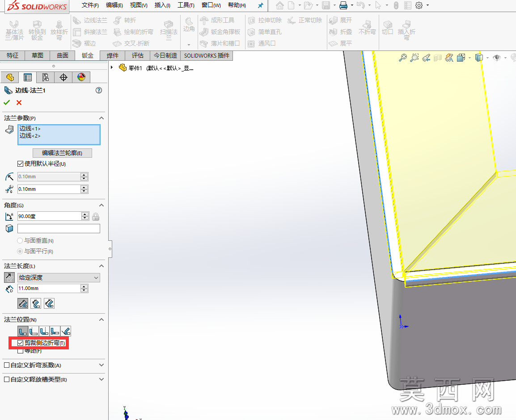This screenshot has height=420, width=516.
Task: Enable 自定义折弯系数 checkbox
Action: point(7,365)
